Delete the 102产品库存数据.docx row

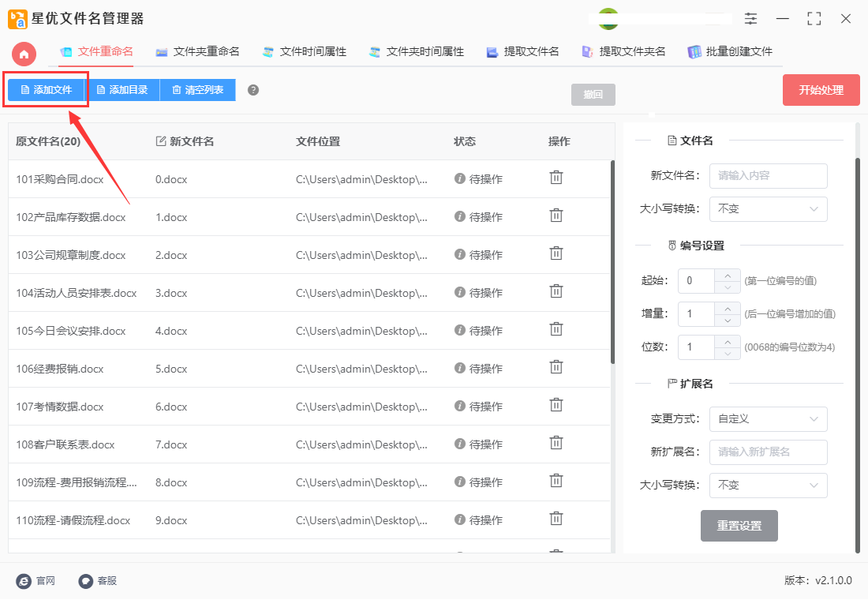click(556, 216)
